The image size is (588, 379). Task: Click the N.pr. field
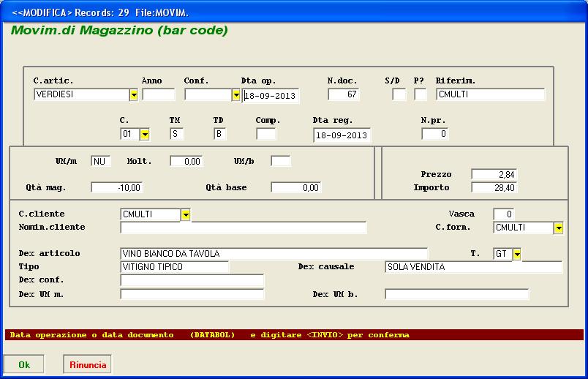pos(434,134)
